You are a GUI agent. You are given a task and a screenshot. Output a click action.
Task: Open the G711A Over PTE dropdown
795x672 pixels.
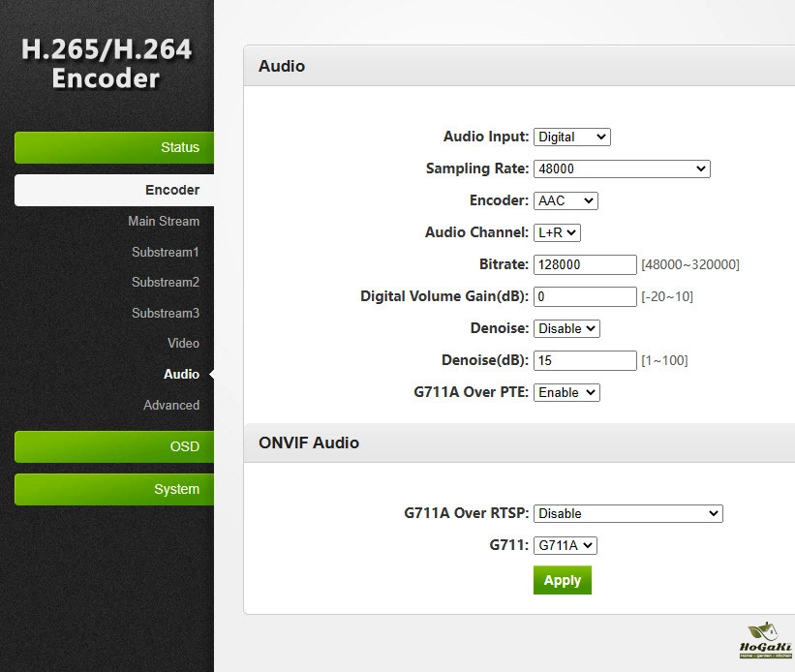(x=566, y=392)
